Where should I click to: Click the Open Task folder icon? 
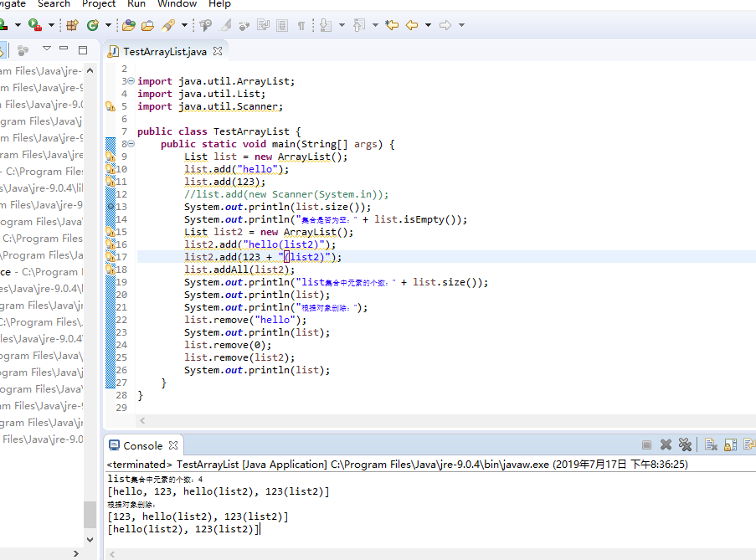tap(147, 25)
